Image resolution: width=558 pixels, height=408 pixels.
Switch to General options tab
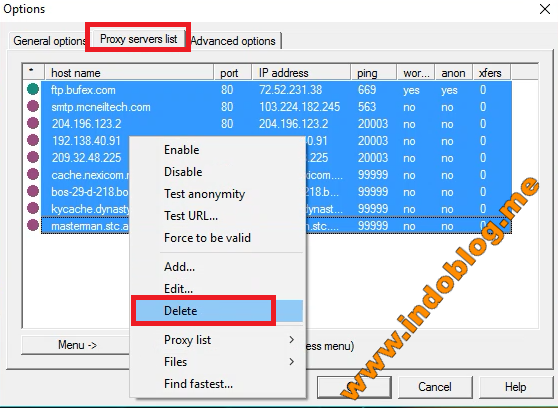click(x=48, y=41)
